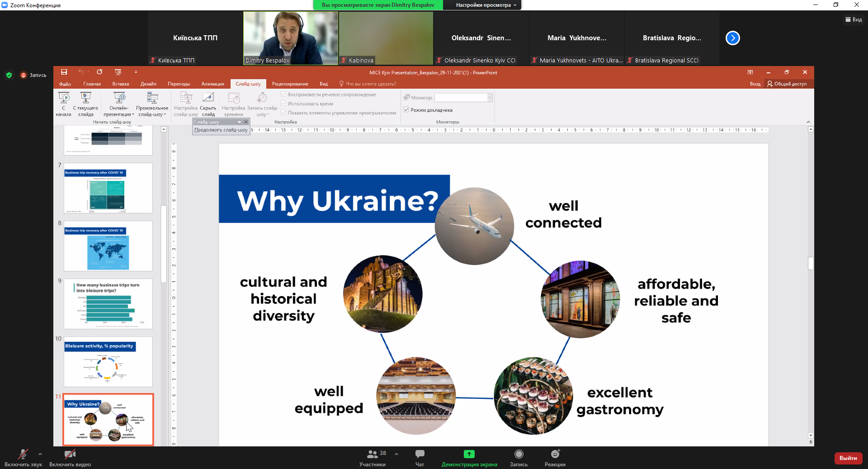
Task: Click the PowerPoint save icon
Action: (x=64, y=72)
